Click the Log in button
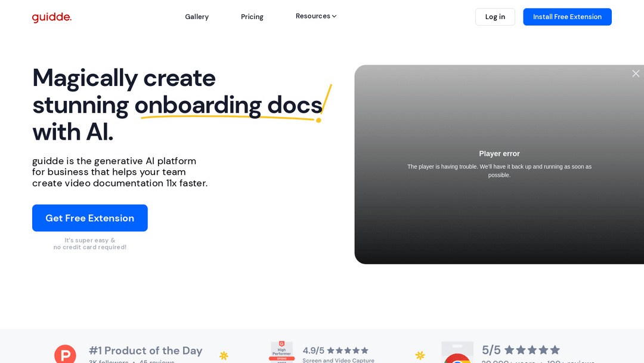This screenshot has width=644, height=363. (x=495, y=17)
